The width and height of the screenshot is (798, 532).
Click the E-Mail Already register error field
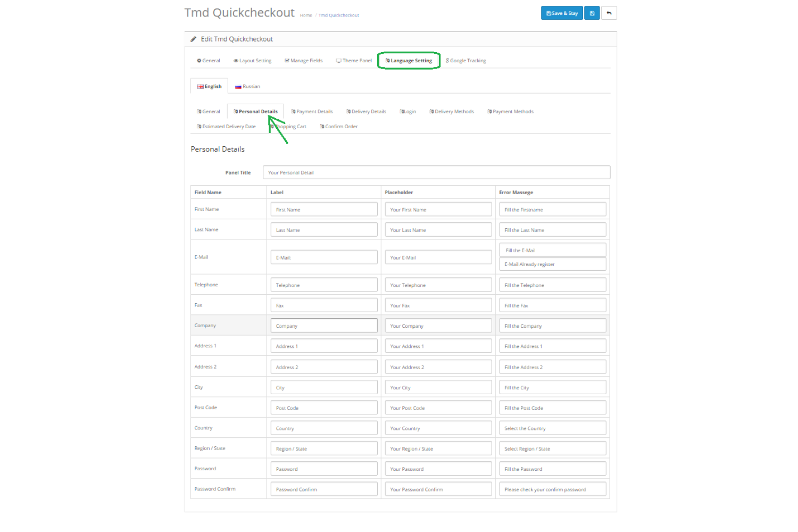[x=553, y=264]
